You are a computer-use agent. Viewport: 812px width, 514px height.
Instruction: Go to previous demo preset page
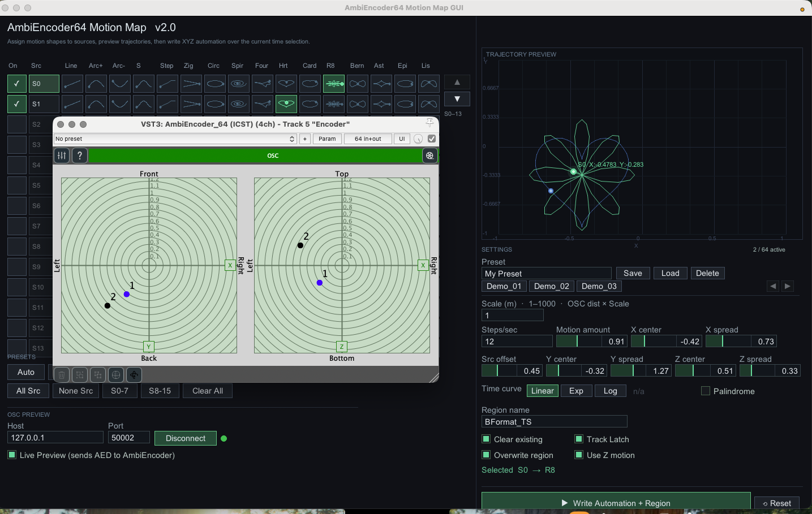click(x=773, y=286)
